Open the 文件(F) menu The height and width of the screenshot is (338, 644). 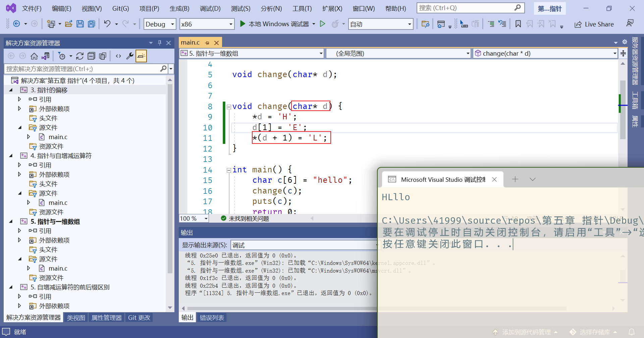click(x=32, y=8)
